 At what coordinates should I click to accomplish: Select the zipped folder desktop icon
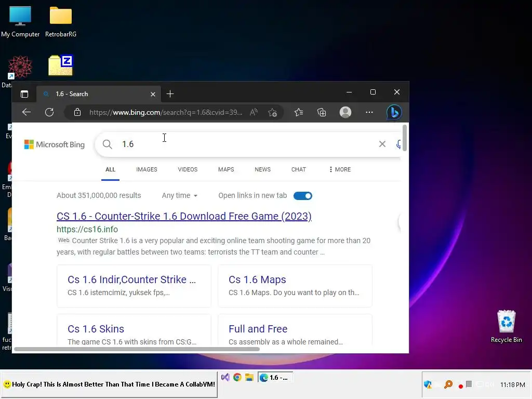[61, 65]
